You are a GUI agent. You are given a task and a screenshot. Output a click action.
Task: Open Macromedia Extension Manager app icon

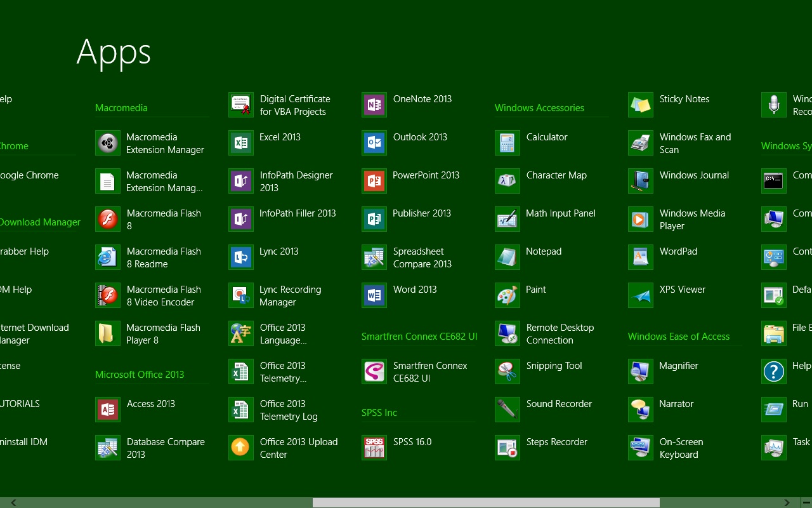pos(108,143)
